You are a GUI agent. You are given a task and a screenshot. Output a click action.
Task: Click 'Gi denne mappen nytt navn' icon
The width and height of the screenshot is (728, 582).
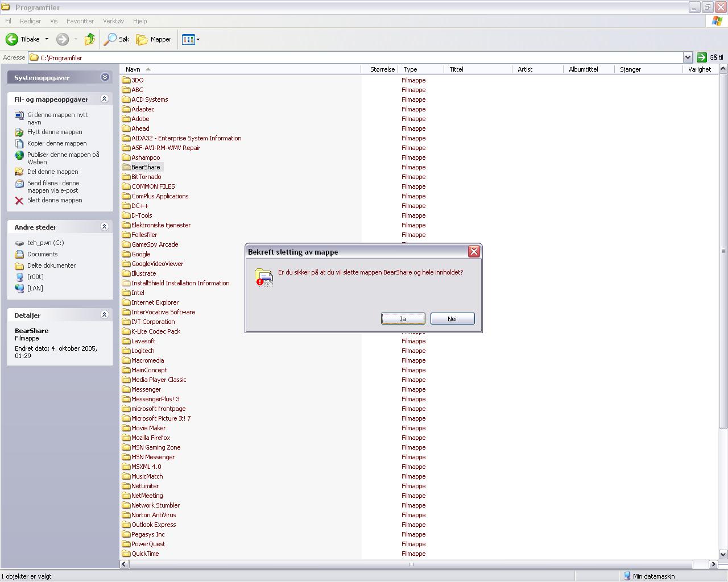(19, 115)
